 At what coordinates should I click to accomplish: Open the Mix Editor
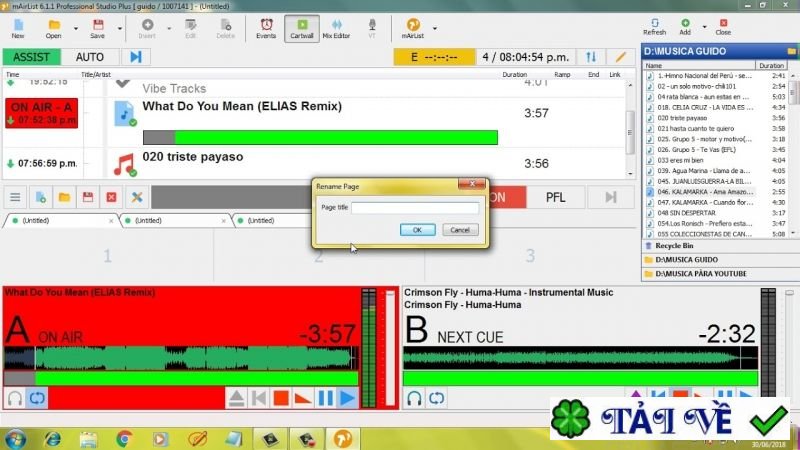[336, 29]
